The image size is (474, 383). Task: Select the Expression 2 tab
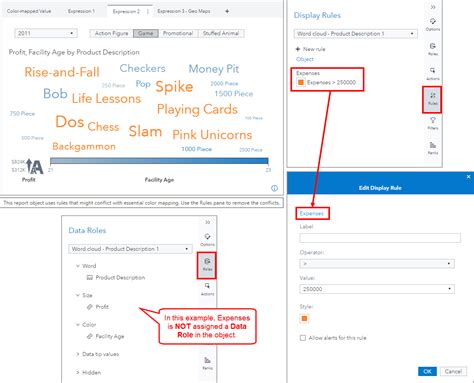[x=126, y=11]
